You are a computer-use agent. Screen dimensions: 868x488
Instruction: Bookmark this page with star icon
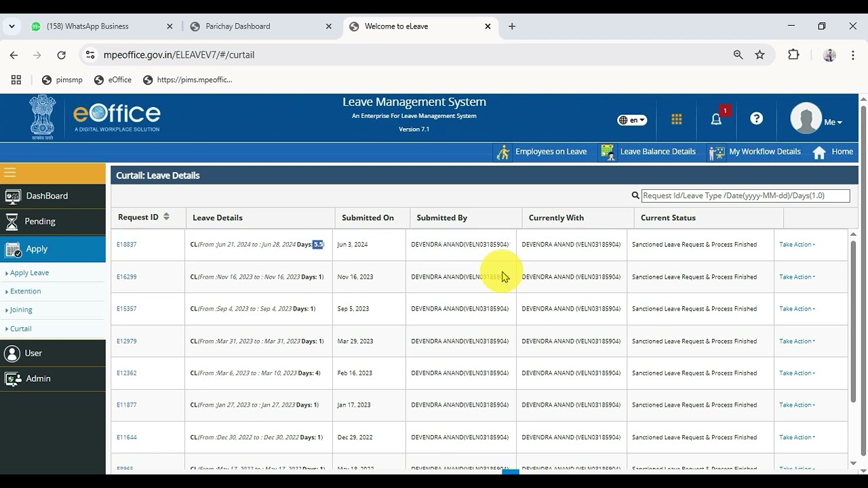[760, 55]
